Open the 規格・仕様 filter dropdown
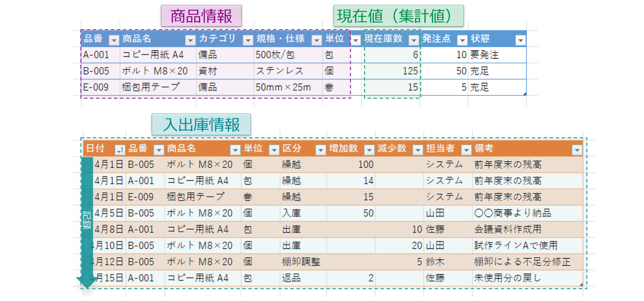644x301 pixels. pos(317,40)
